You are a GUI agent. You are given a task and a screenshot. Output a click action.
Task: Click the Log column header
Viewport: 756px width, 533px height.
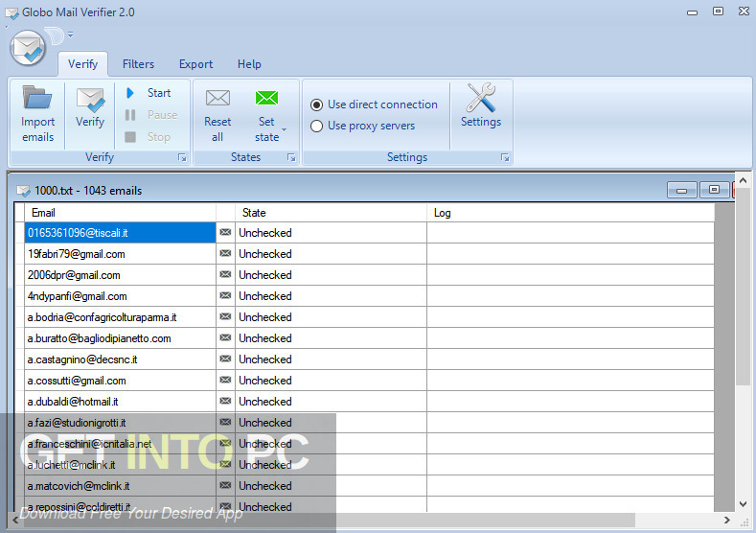[x=570, y=213]
